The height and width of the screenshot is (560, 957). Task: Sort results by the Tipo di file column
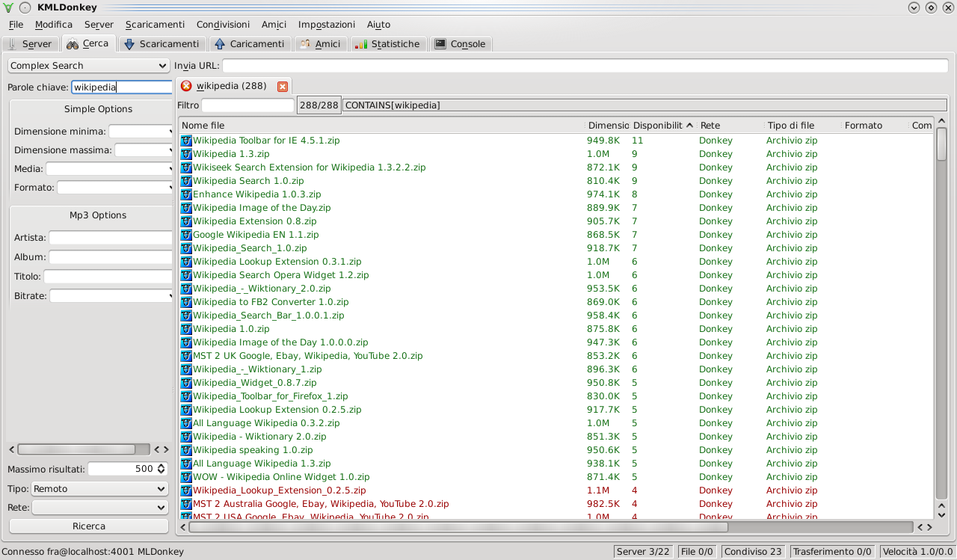803,126
